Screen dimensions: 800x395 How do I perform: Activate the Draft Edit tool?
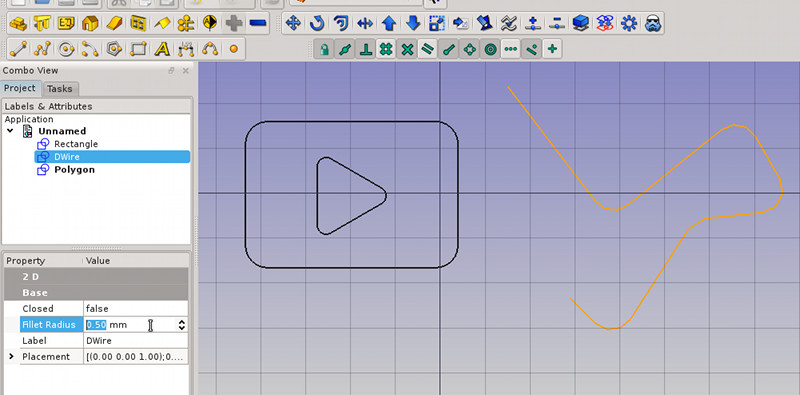pos(485,23)
